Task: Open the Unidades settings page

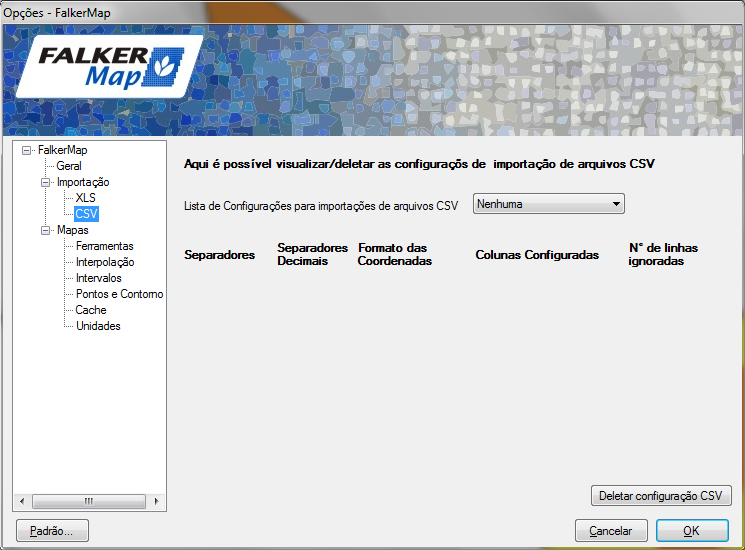Action: [x=98, y=326]
